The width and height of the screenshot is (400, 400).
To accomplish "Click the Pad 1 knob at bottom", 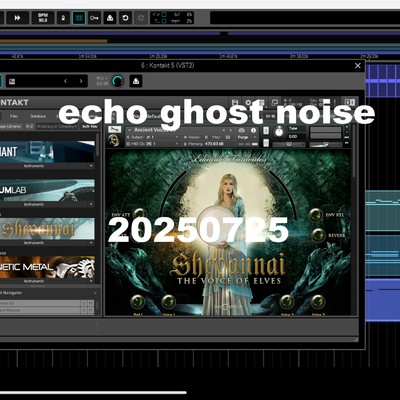I will (x=138, y=302).
